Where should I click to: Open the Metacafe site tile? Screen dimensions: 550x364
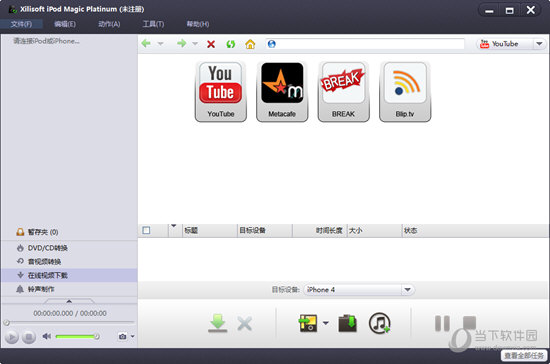[x=282, y=92]
